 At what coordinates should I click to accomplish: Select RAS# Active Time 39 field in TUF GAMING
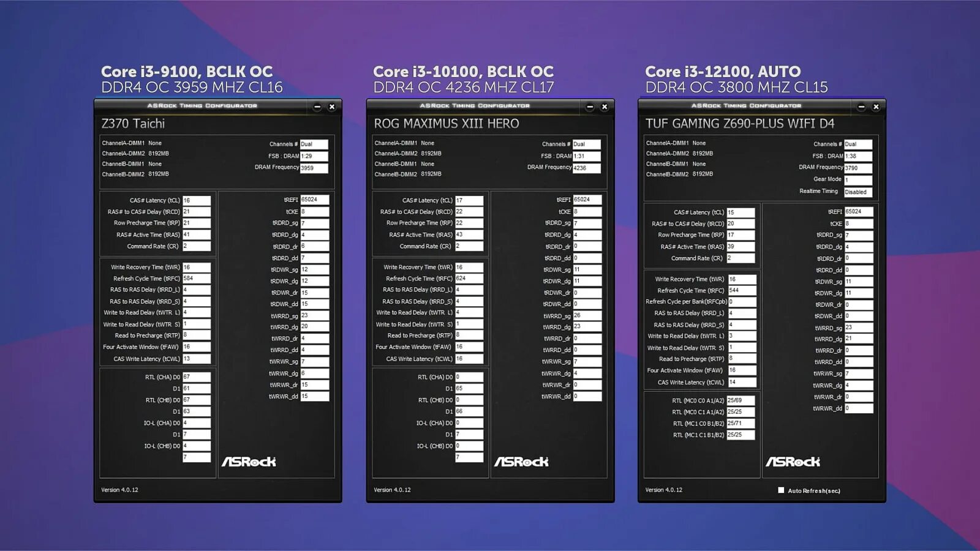pyautogui.click(x=741, y=247)
